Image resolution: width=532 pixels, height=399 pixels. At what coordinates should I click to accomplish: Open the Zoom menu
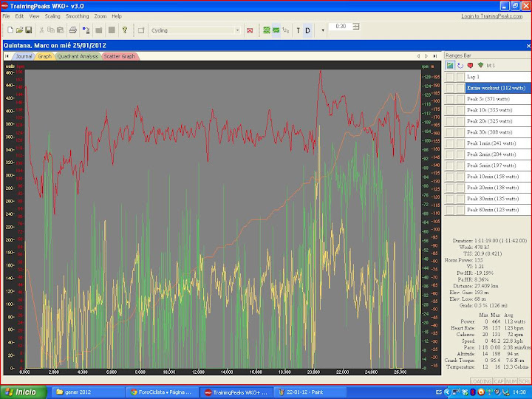(x=100, y=16)
